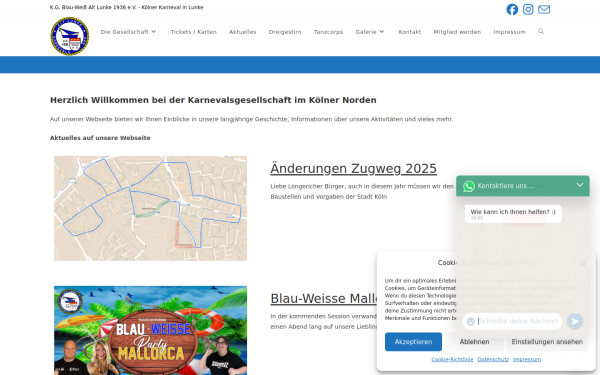Go to the Aktuelles page
Image resolution: width=600 pixels, height=375 pixels.
[x=243, y=32]
